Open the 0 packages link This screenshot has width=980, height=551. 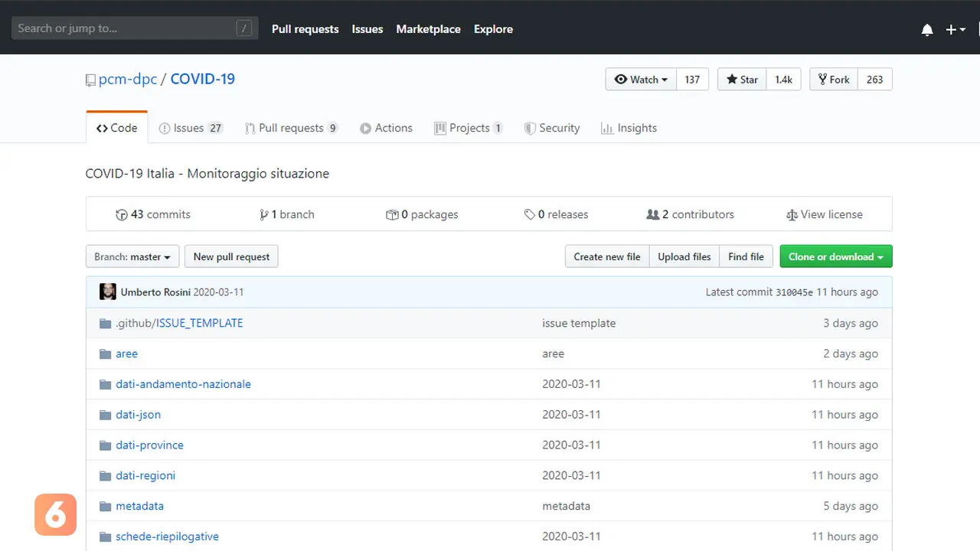422,214
